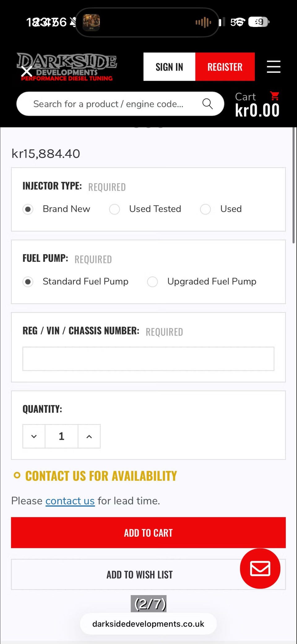
Task: Select the Used injector radio button
Action: 205,209
